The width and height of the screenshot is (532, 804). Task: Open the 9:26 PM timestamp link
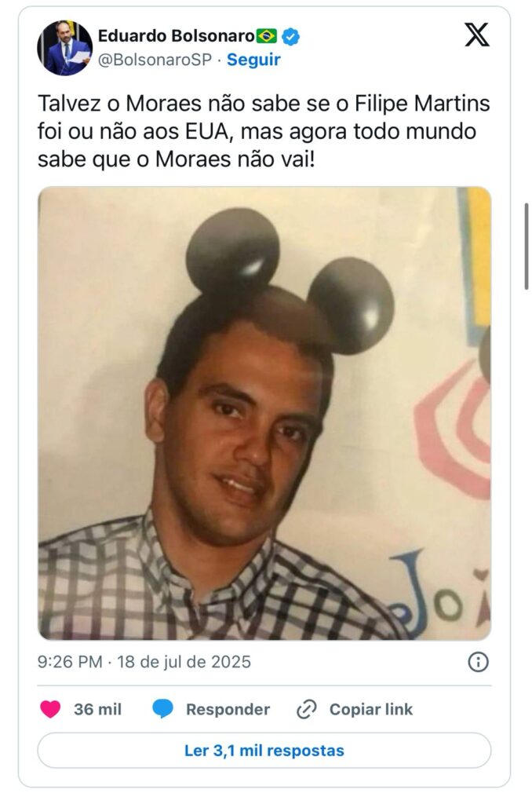click(70, 662)
